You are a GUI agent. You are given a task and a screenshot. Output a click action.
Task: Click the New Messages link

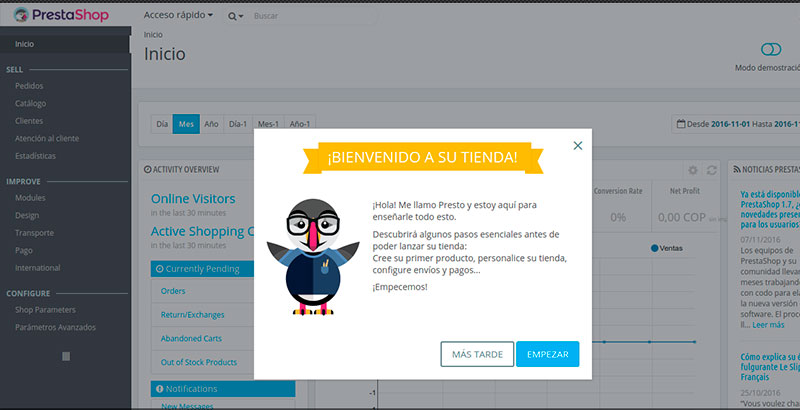point(187,406)
